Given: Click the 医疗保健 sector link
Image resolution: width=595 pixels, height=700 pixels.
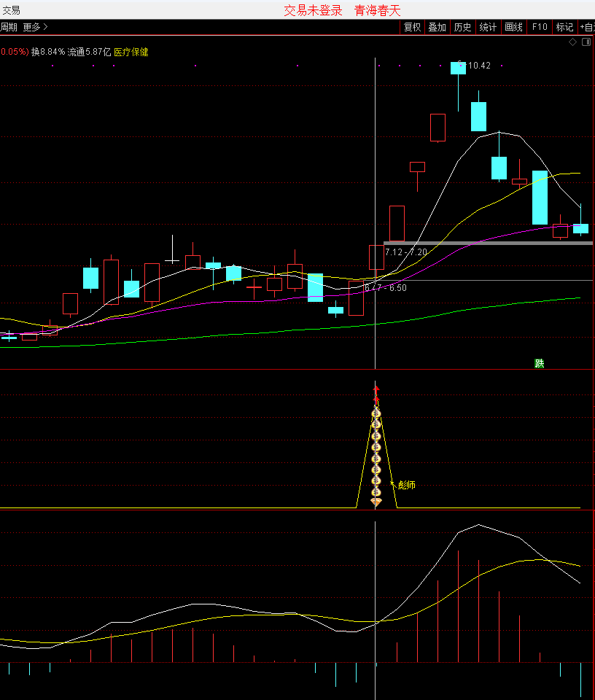Looking at the screenshot, I should click(x=131, y=52).
